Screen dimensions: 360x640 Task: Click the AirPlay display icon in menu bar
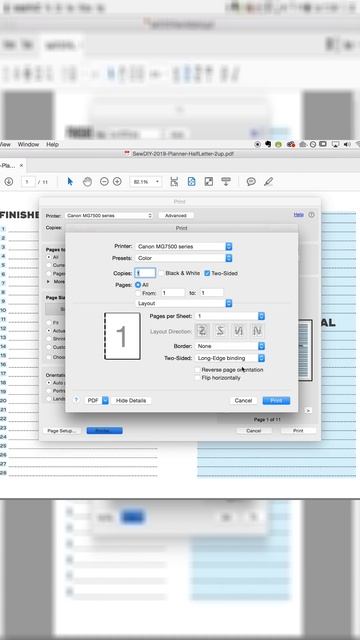tap(335, 144)
